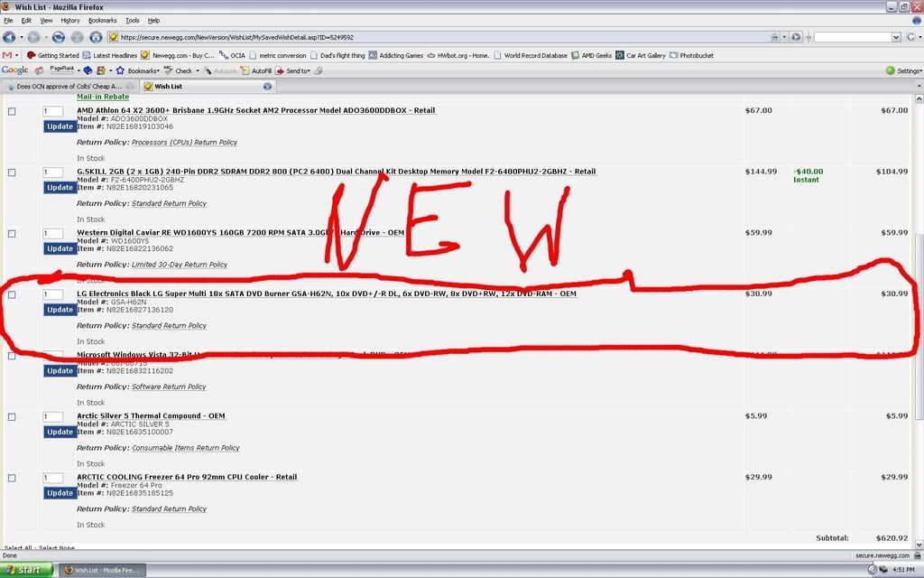This screenshot has height=578, width=924.
Task: Close the Wish List tab
Action: 267,86
